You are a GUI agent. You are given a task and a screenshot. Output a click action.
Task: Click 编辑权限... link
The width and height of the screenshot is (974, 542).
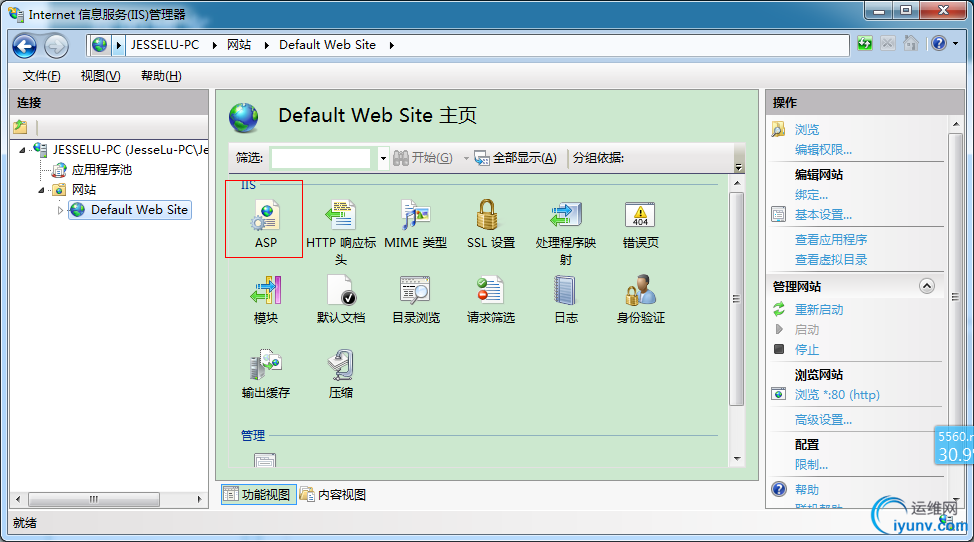pyautogui.click(x=823, y=150)
